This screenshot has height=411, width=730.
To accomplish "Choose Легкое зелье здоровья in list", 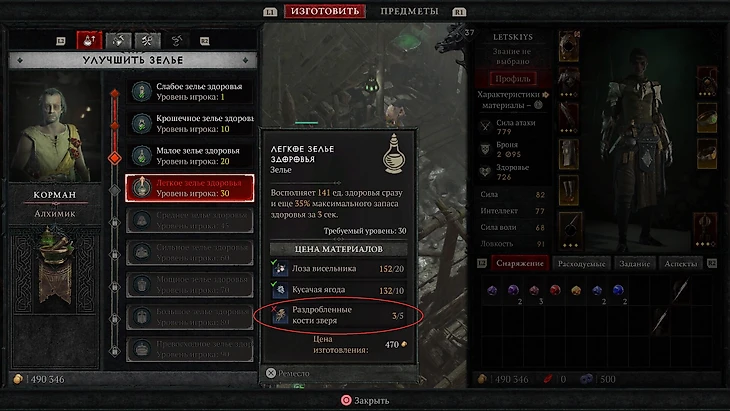I will point(190,188).
